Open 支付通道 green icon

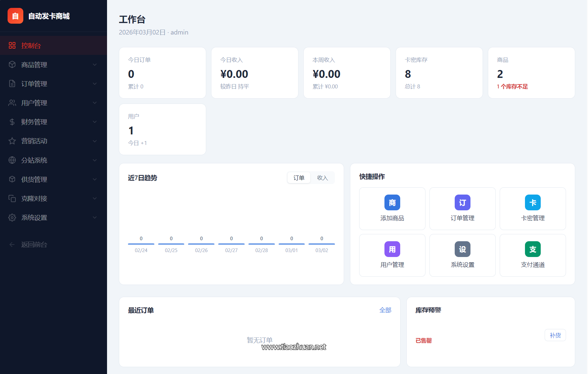tap(533, 249)
